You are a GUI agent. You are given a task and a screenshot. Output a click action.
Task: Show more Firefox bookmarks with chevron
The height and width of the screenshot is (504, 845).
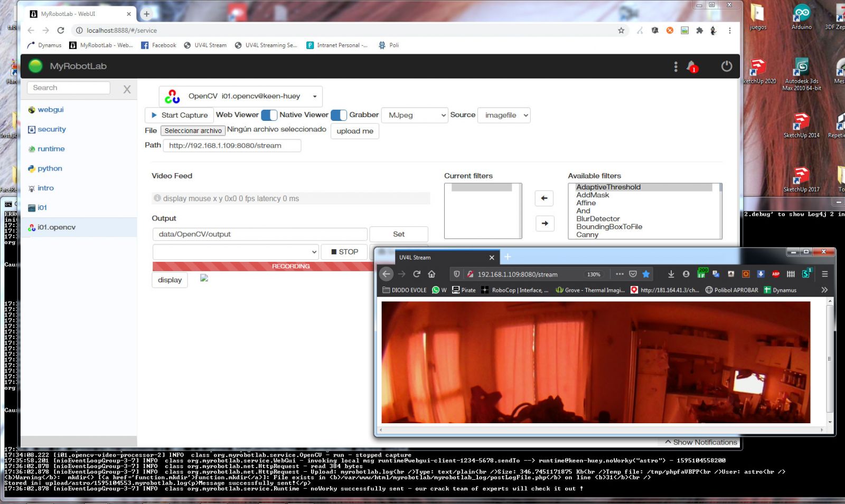(x=824, y=290)
